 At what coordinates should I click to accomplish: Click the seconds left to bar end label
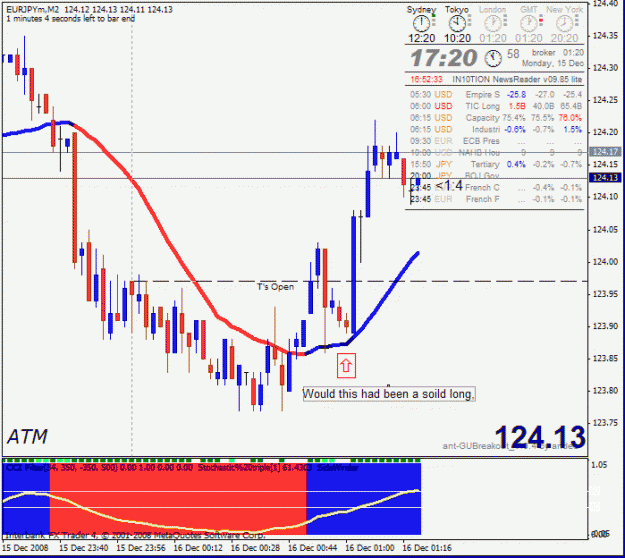pyautogui.click(x=70, y=19)
